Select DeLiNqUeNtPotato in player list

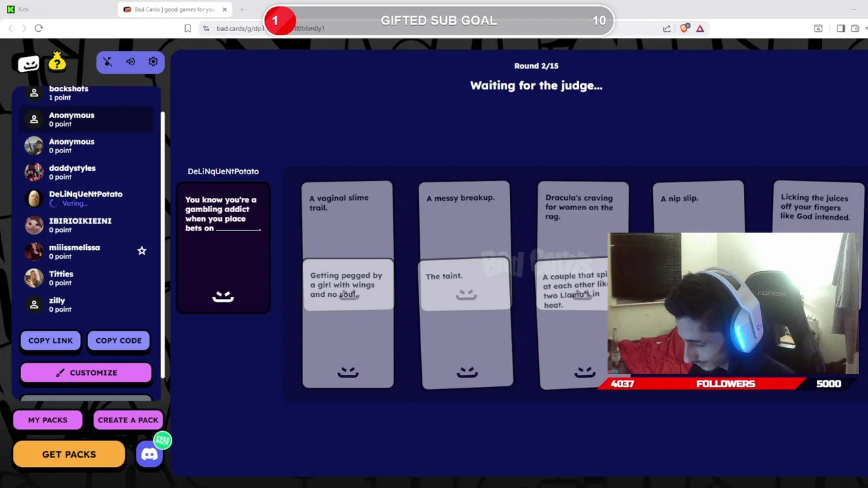coord(85,195)
